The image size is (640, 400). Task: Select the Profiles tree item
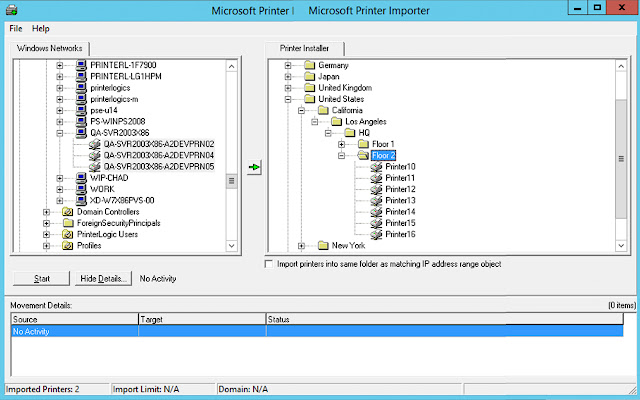pyautogui.click(x=89, y=246)
